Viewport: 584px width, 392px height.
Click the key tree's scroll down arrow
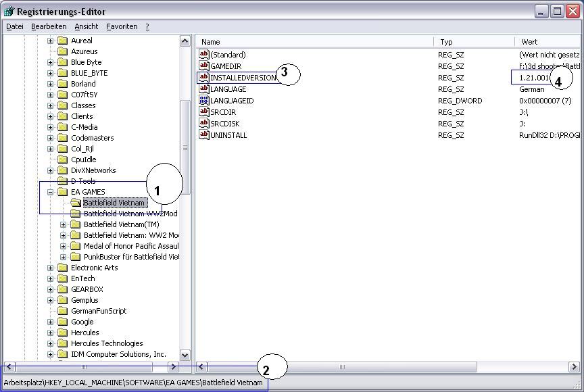[x=185, y=355]
